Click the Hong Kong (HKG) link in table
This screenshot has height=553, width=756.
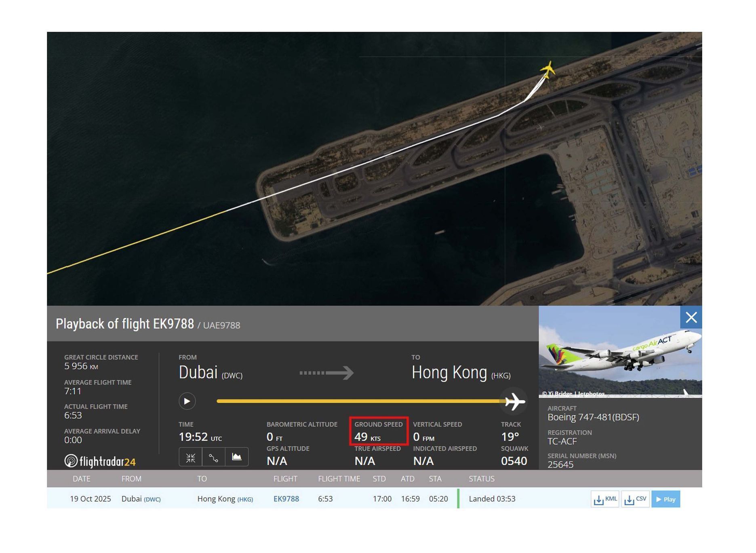coord(225,499)
